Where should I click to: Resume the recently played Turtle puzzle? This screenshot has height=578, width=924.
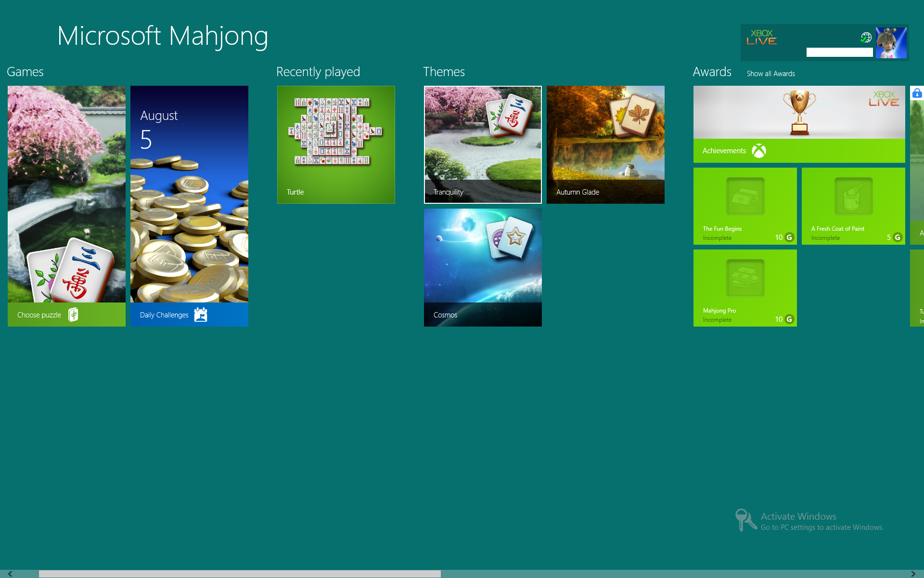pyautogui.click(x=336, y=144)
